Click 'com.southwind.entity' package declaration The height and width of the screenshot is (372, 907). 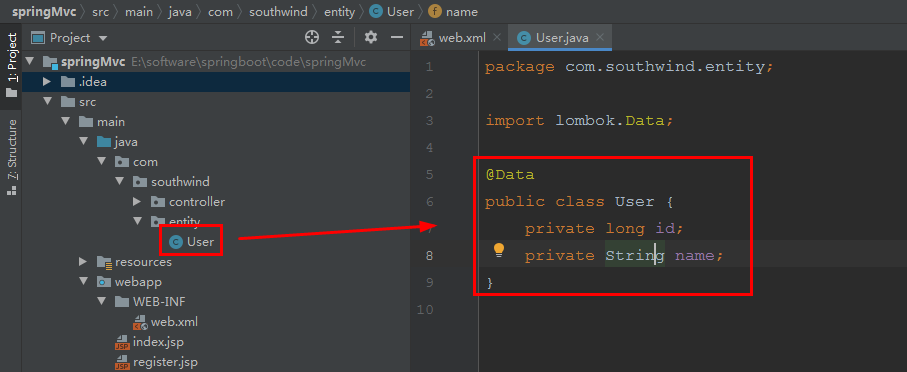665,67
